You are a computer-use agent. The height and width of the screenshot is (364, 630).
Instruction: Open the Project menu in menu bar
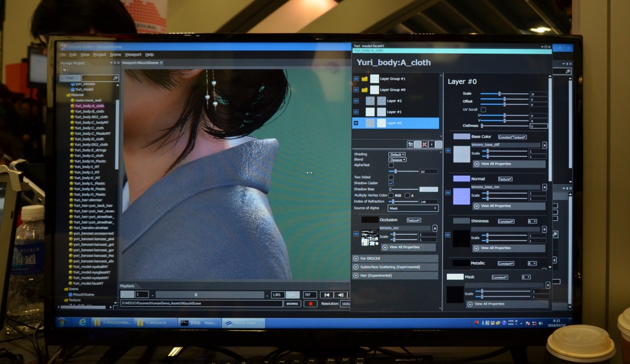point(99,55)
